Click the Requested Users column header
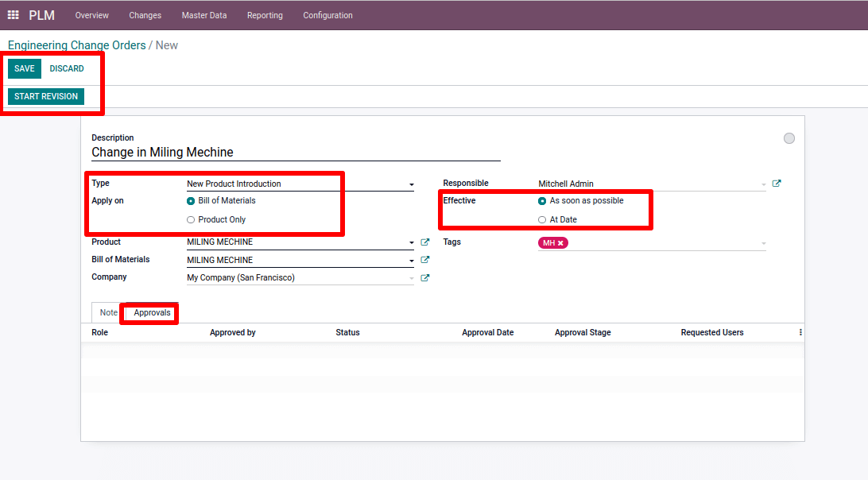The height and width of the screenshot is (480, 868). [712, 333]
